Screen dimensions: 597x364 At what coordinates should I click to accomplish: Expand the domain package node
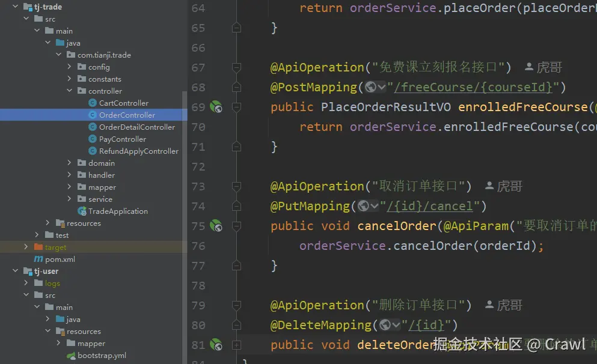[69, 163]
